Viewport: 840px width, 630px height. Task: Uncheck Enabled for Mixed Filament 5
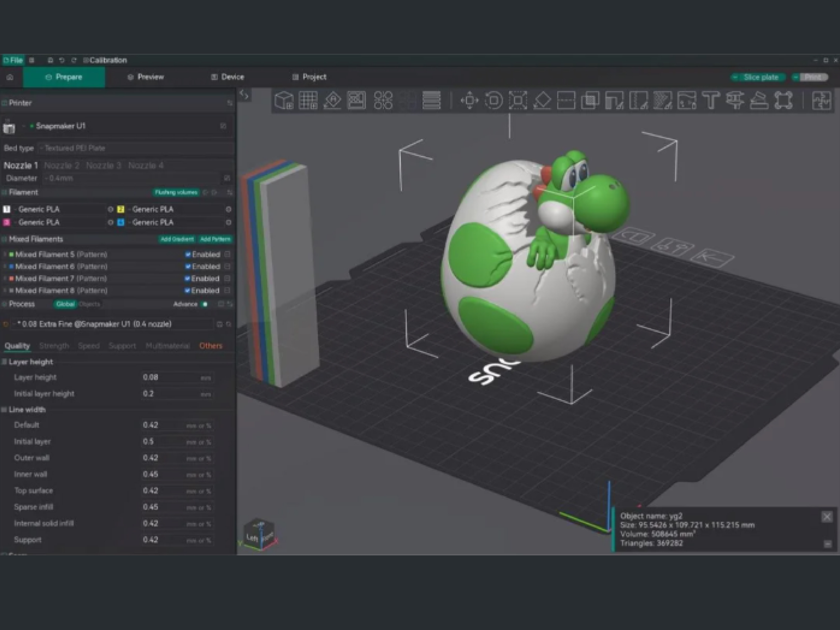click(188, 254)
